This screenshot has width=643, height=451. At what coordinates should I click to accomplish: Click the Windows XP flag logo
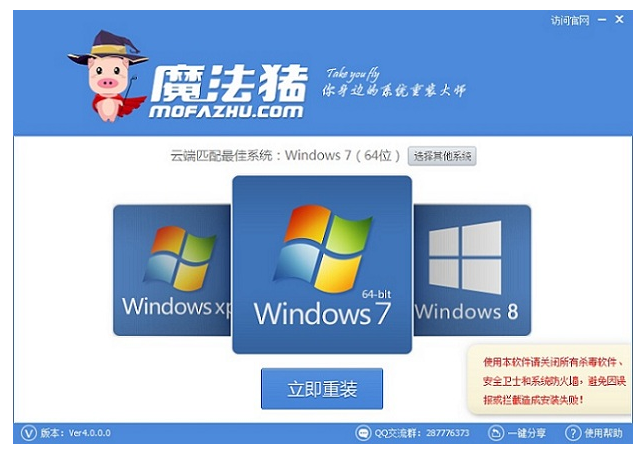point(180,258)
